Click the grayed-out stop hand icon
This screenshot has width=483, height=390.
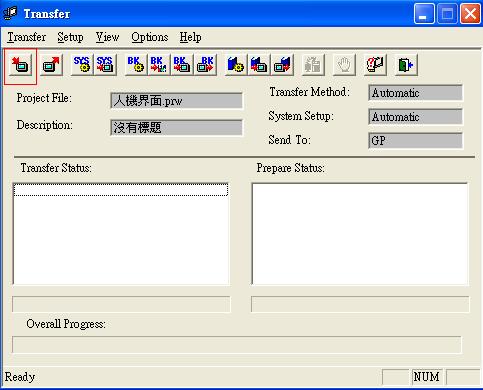coord(344,65)
